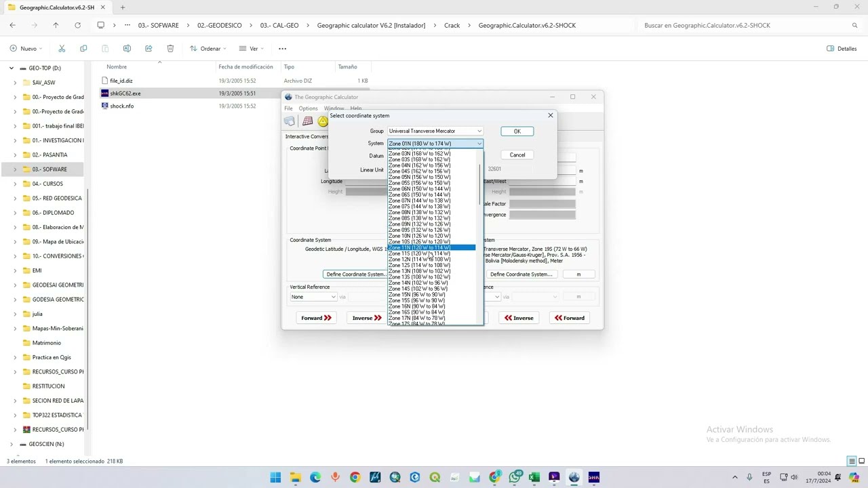Go back with Explorer back arrow
The image size is (868, 488).
[x=13, y=25]
